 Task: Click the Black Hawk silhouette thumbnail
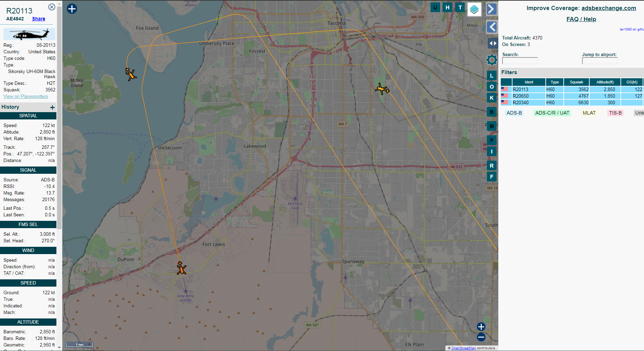coord(29,34)
